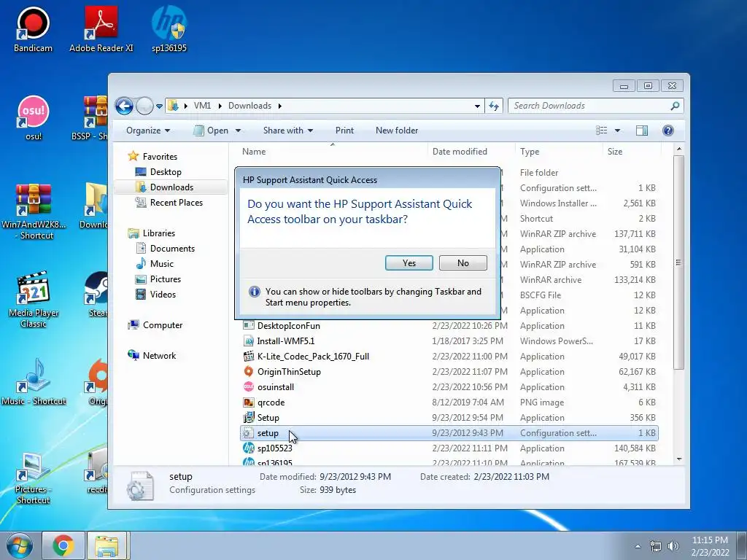Viewport: 747px width, 560px height.
Task: Open the Music - Shortcut desktop icon
Action: [x=34, y=382]
